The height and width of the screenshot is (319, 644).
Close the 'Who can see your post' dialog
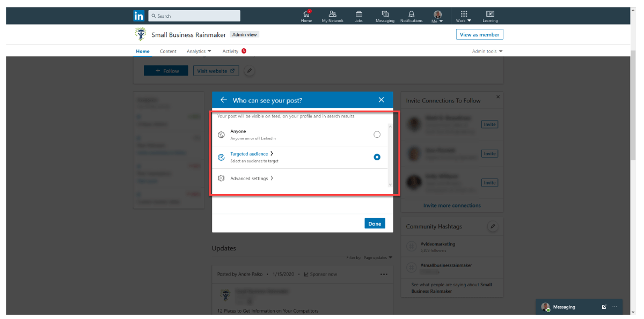click(x=381, y=100)
